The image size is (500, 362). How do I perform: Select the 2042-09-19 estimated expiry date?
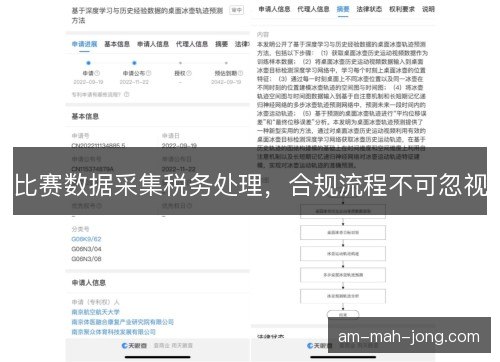pyautogui.click(x=226, y=82)
